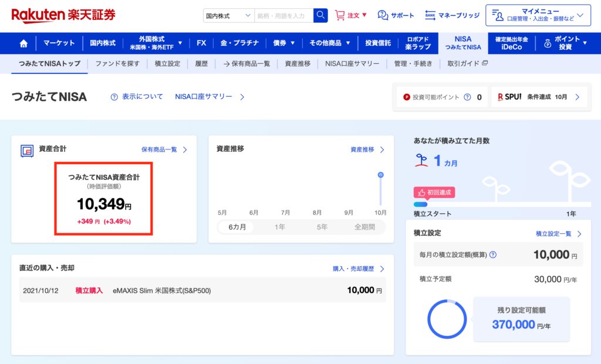Screen dimensions: 601x364
Task: Click the help icon beside 毎月の積立設定額
Action: pyautogui.click(x=493, y=254)
